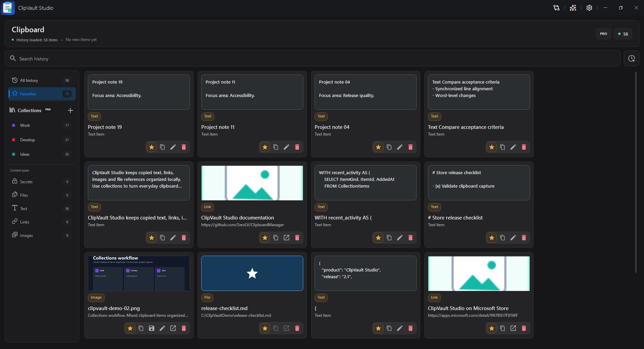Viewport: 644px width, 349px height.
Task: Click the sparkle AI icon in title bar
Action: 573,8
